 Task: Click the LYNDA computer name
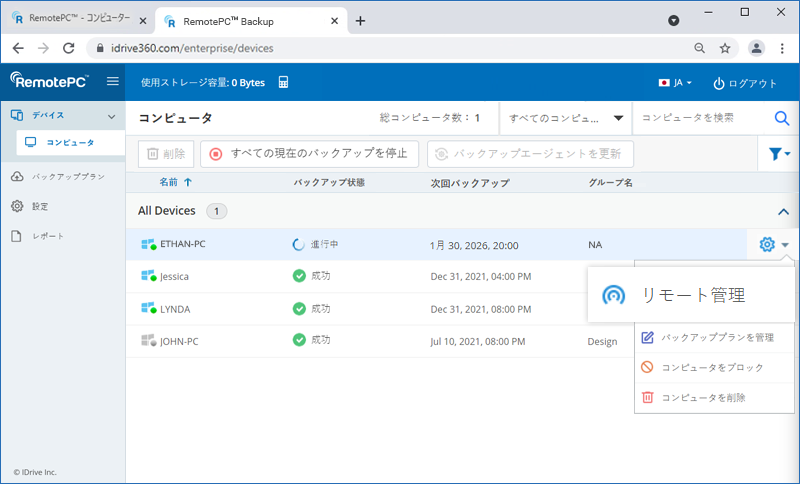(175, 309)
